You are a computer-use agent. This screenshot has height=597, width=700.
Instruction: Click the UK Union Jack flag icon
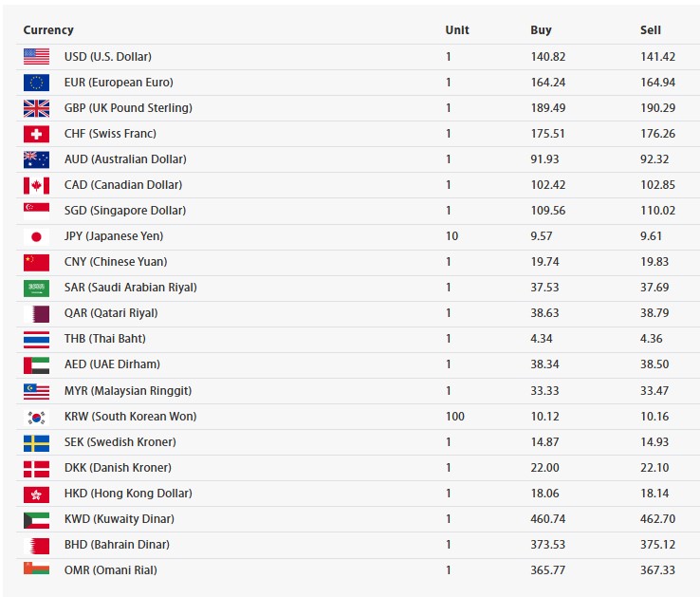coord(36,108)
